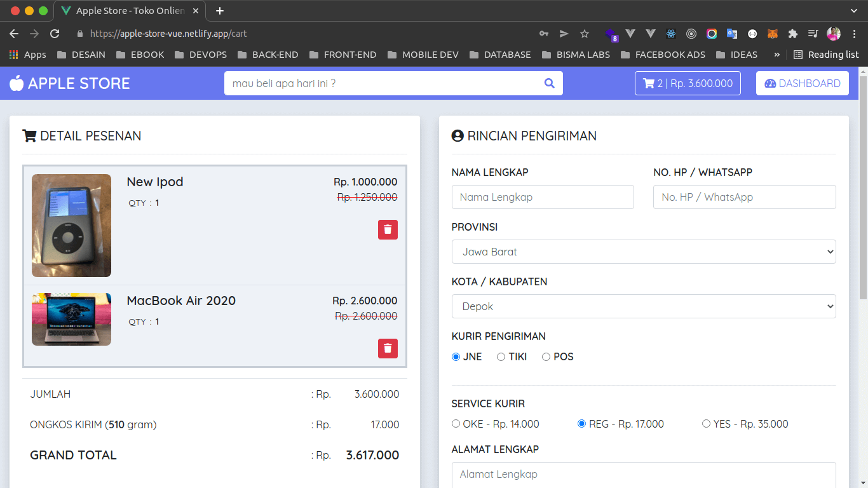Choose REG - Rp. 17.000 service
868x488 pixels.
coord(581,424)
